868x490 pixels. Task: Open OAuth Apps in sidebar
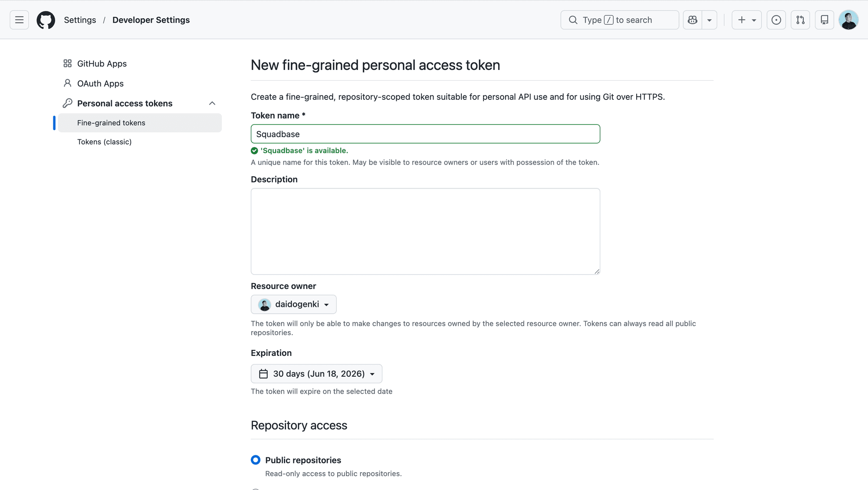click(x=140, y=83)
